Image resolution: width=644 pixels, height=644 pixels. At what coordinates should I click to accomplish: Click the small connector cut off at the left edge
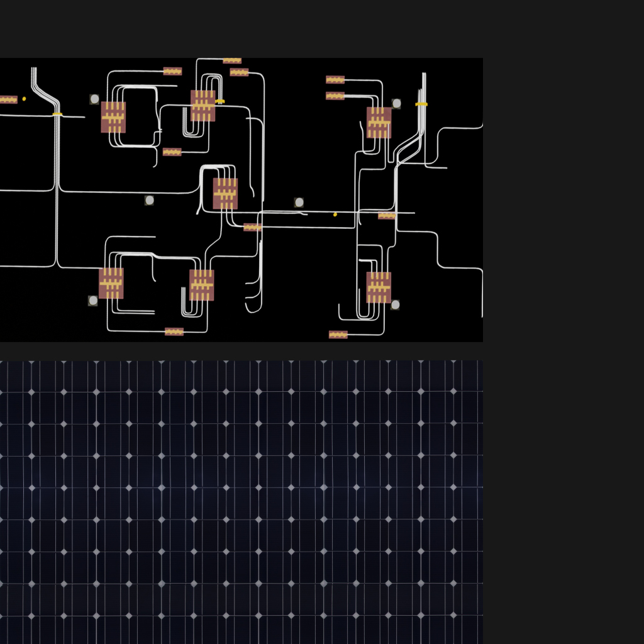[8, 99]
